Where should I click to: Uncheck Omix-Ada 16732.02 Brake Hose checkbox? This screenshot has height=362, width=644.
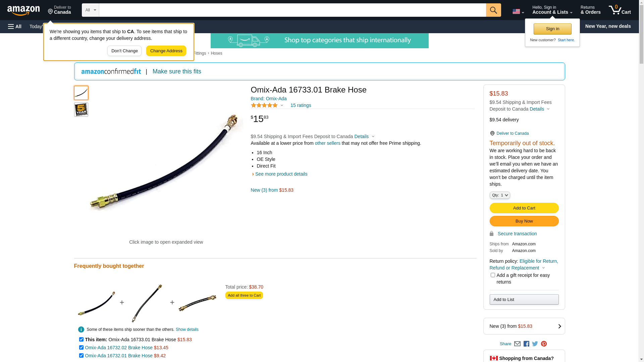point(81,348)
